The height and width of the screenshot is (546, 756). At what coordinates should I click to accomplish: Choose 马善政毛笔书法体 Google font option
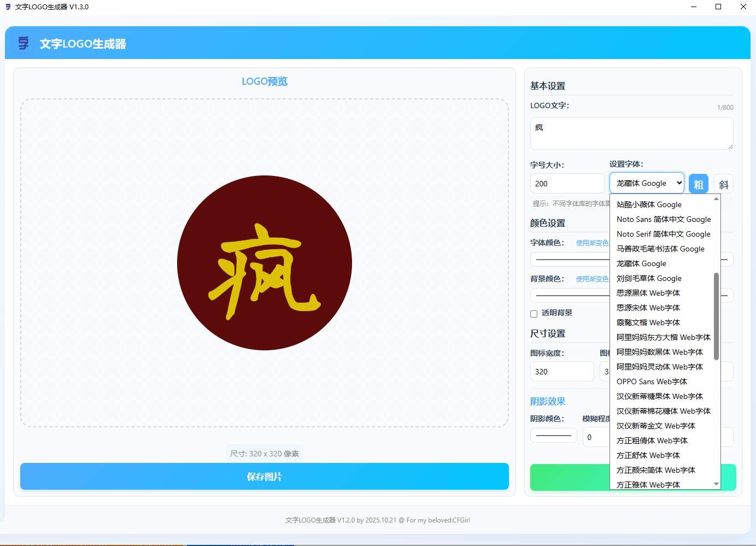(x=660, y=248)
